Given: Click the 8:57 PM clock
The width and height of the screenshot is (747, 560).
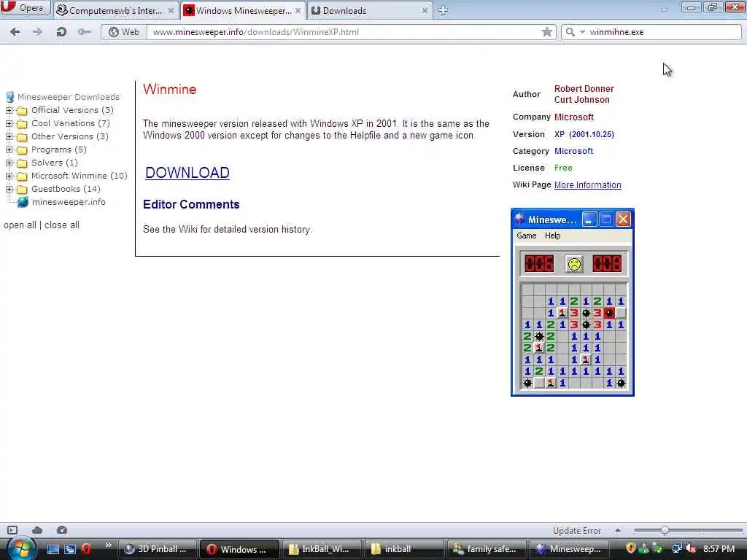Looking at the screenshot, I should pyautogui.click(x=719, y=549).
